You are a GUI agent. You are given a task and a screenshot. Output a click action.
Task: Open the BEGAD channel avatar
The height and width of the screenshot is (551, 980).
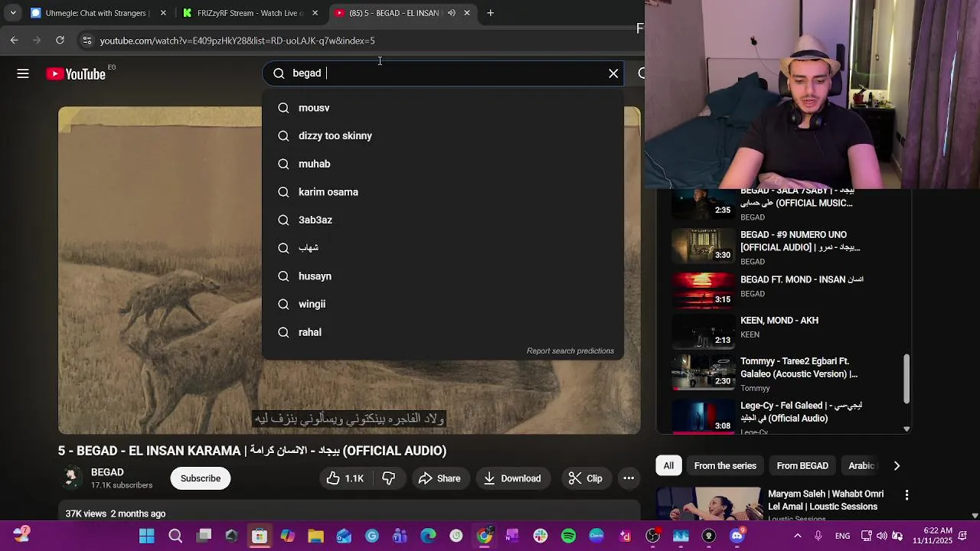[71, 478]
